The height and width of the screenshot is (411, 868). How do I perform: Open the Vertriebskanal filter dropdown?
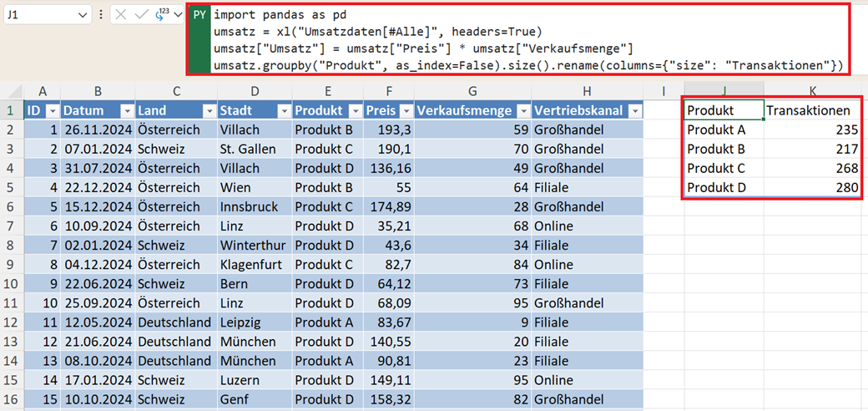[635, 111]
